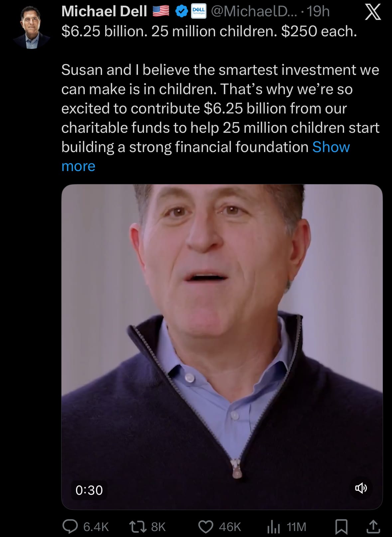This screenshot has height=537, width=392.
Task: Toggle the video sound speaker icon
Action: [x=361, y=488]
